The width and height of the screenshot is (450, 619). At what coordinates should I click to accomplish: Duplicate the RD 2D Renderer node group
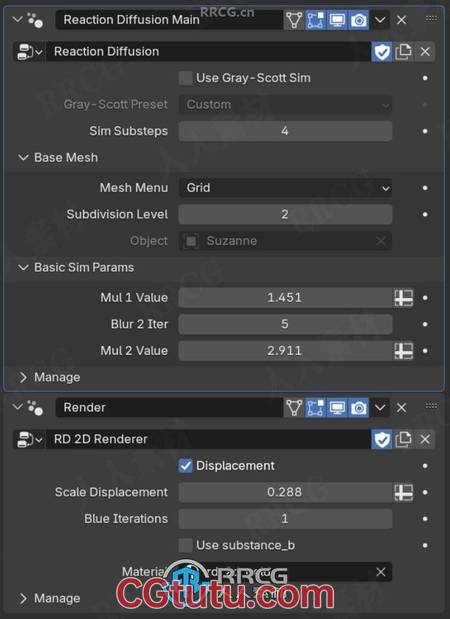403,439
